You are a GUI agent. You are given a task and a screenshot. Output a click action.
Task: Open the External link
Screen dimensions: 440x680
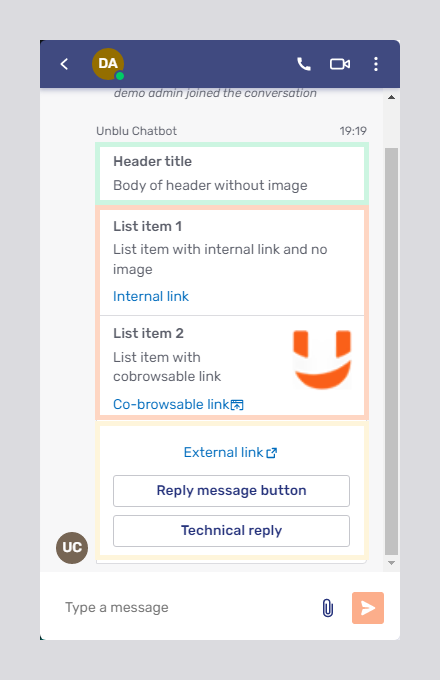[231, 452]
